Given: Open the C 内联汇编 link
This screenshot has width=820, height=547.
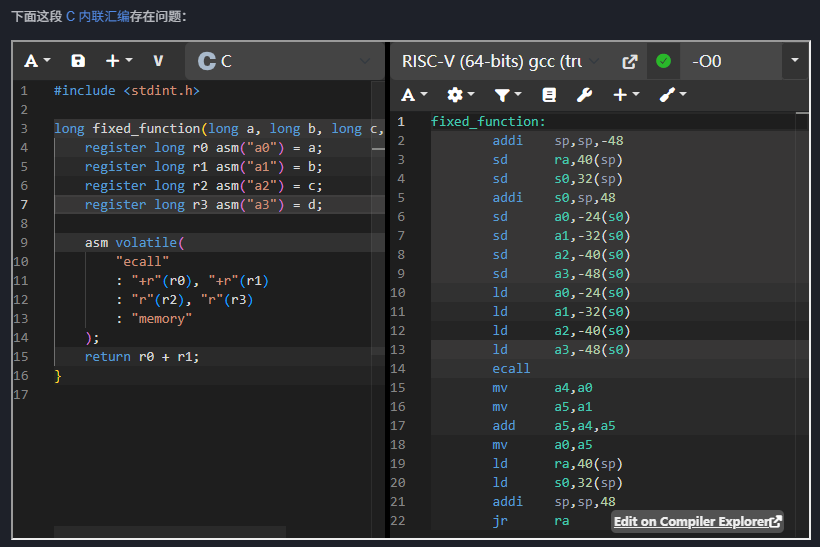Looking at the screenshot, I should [x=98, y=17].
